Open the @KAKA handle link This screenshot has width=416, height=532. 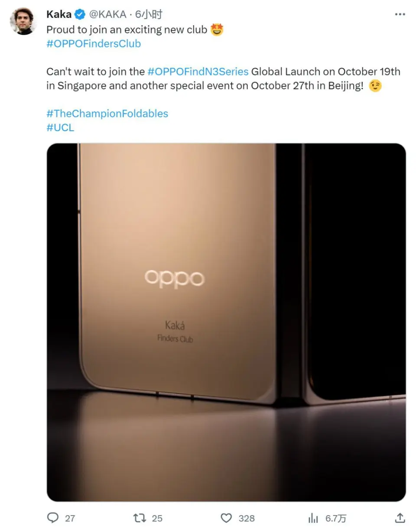[107, 14]
